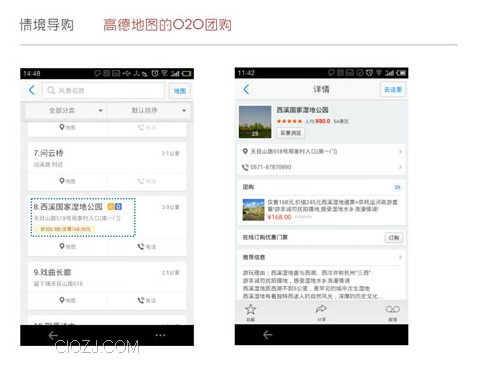Tap the map pin under 9.戏曲长廊
The height and width of the screenshot is (367, 484).
[x=62, y=300]
